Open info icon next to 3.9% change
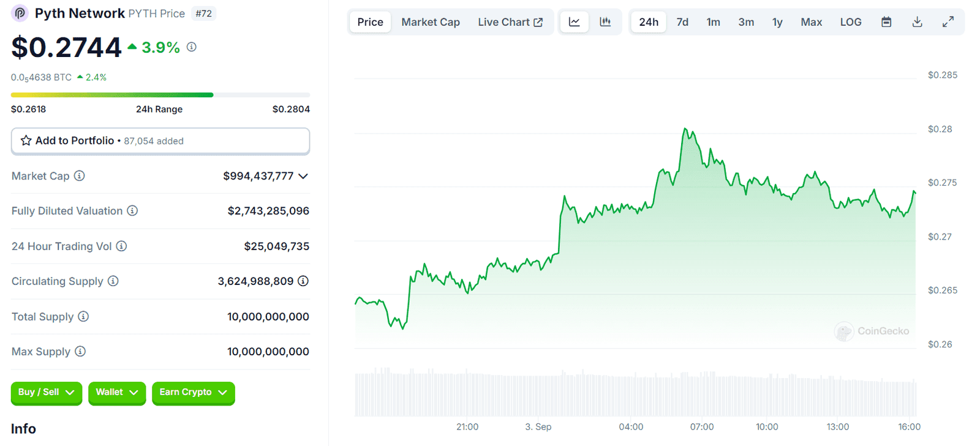Viewport: 980px width, 446px height. pyautogui.click(x=192, y=47)
